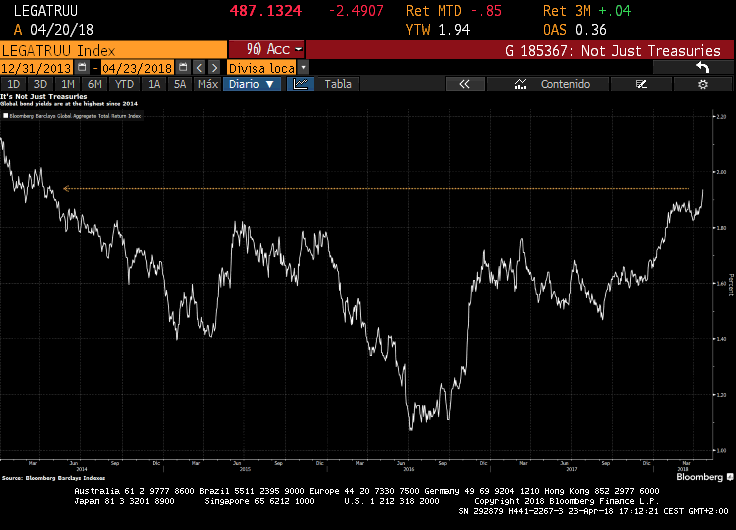This screenshot has height=530, width=736.
Task: Select the 1A range tab
Action: [154, 84]
